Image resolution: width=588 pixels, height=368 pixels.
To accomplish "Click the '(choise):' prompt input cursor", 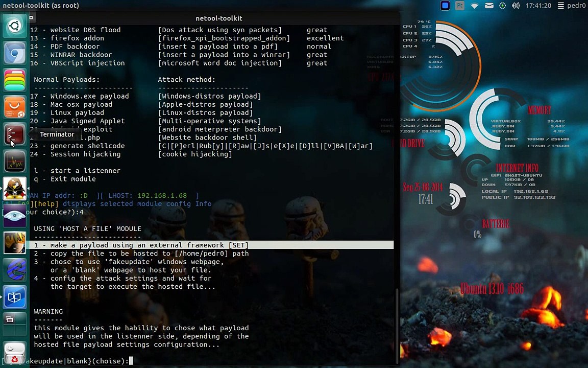I will tap(131, 361).
